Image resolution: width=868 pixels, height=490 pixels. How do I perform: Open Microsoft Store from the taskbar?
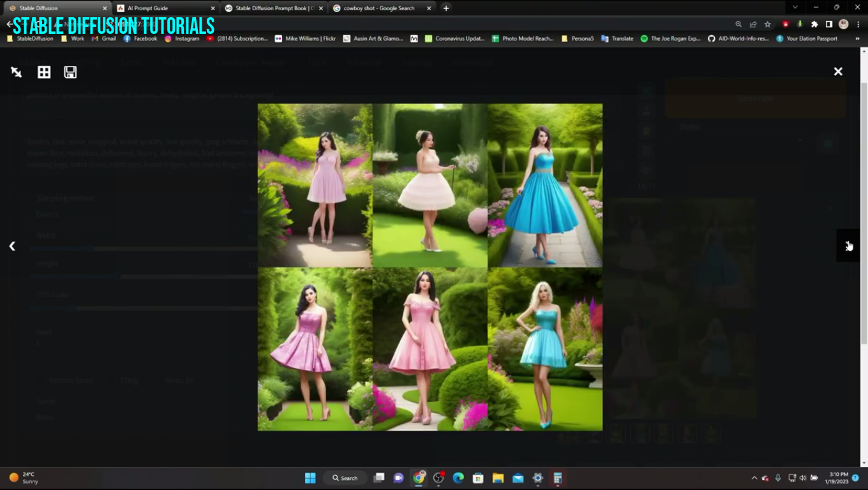[478, 478]
